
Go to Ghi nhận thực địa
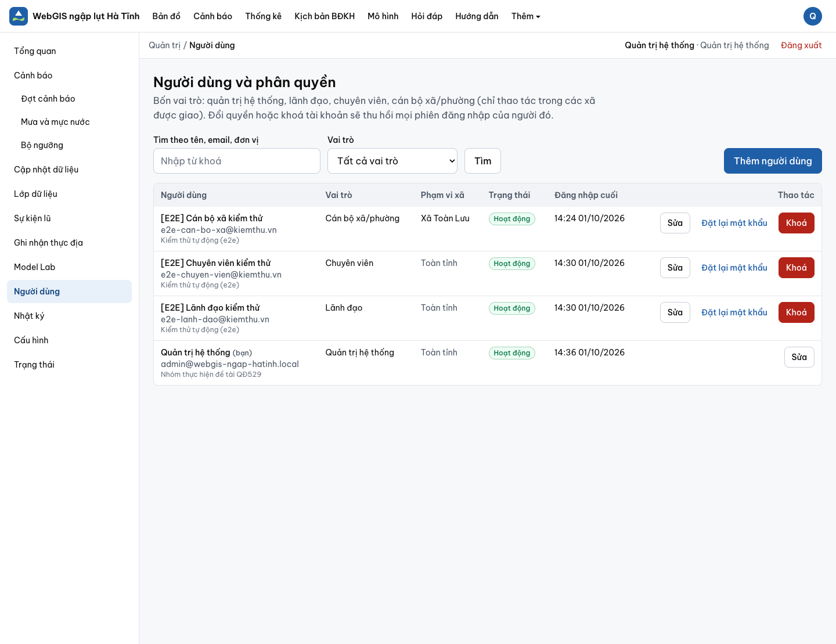pos(70,243)
